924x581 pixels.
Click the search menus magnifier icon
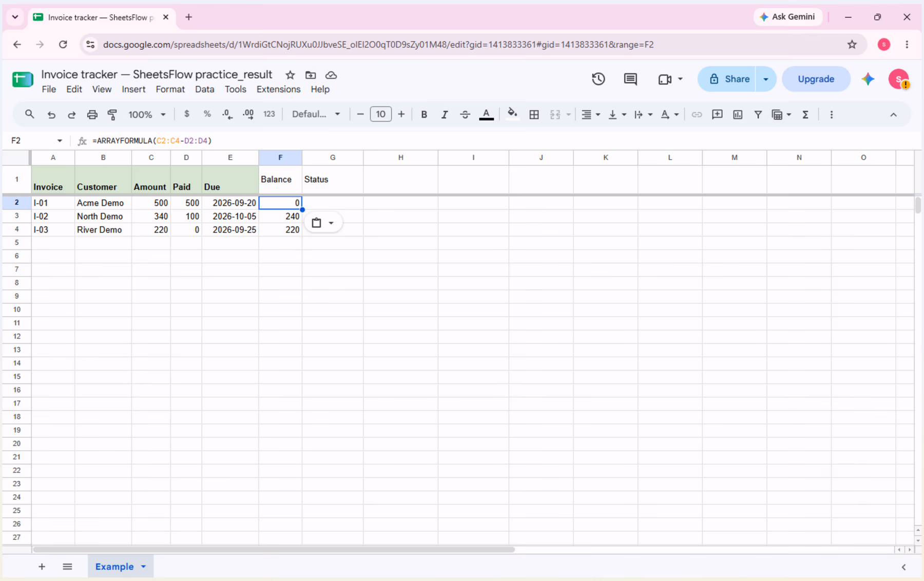(29, 114)
